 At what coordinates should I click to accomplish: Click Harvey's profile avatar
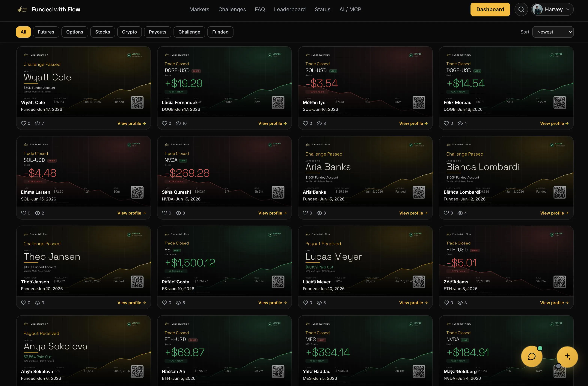(537, 9)
